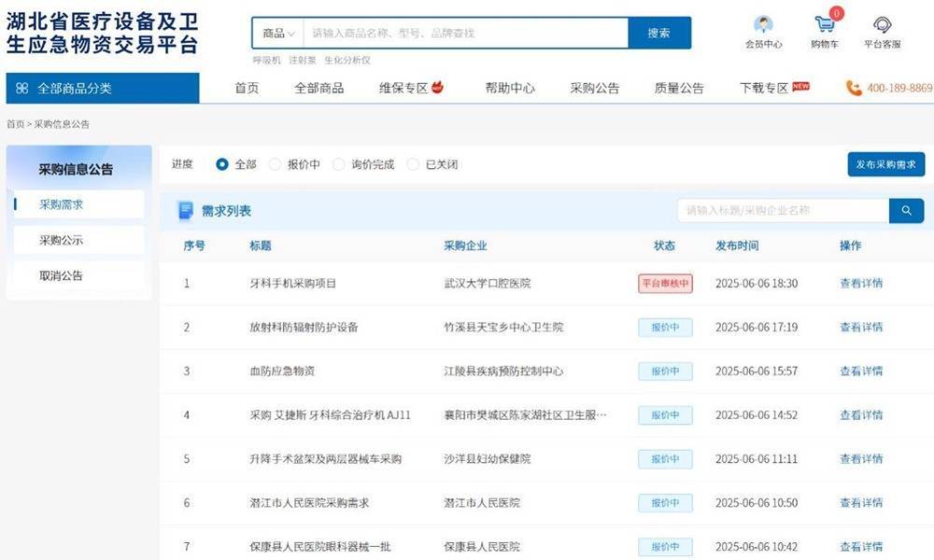934x560 pixels.
Task: Expand the 商品 search type dropdown
Action: click(x=278, y=33)
